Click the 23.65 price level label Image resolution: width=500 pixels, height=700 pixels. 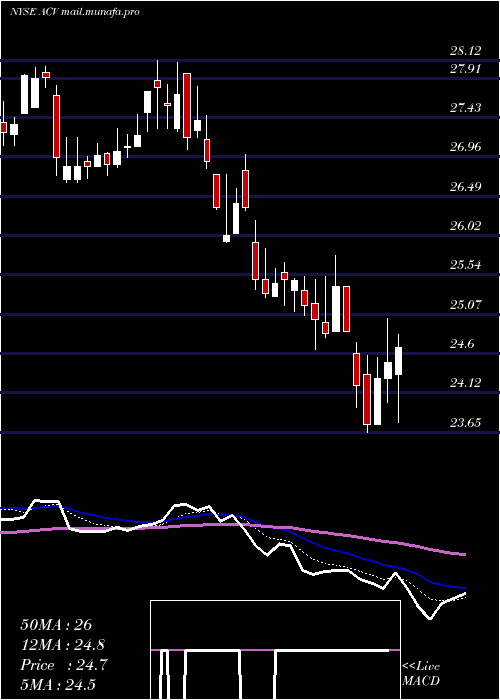(x=466, y=422)
